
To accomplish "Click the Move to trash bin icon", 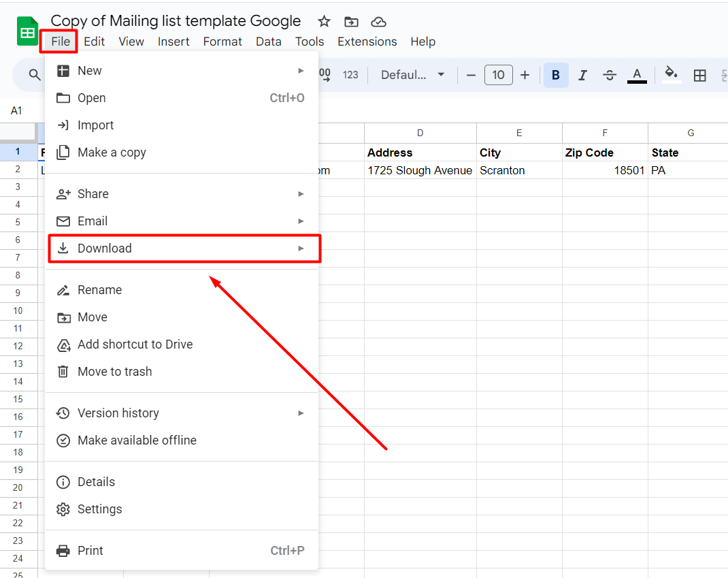I will [x=63, y=372].
